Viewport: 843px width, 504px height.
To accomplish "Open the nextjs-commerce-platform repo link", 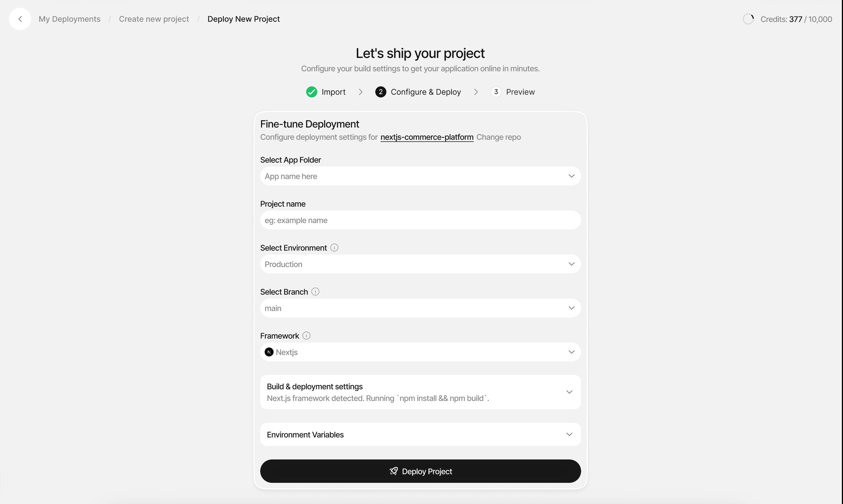I will [x=427, y=137].
